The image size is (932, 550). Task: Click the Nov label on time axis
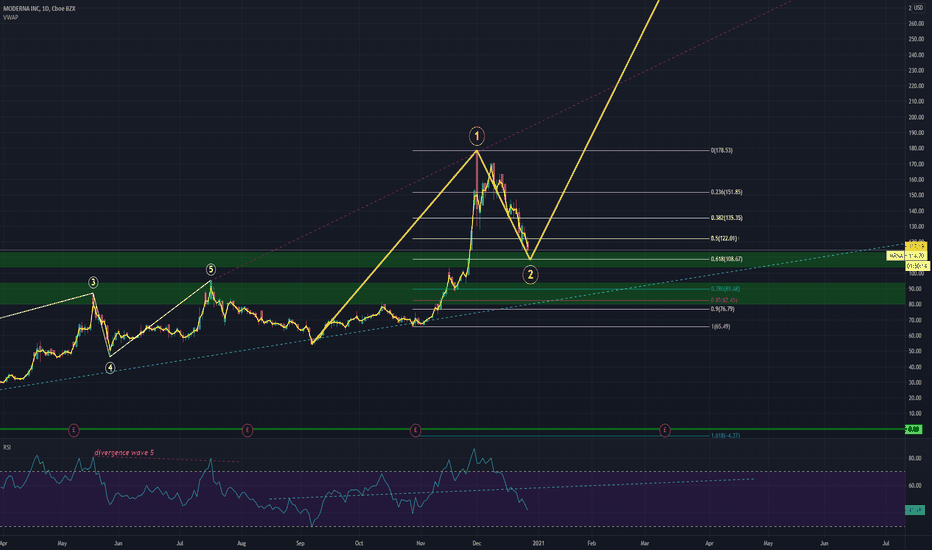click(x=421, y=543)
